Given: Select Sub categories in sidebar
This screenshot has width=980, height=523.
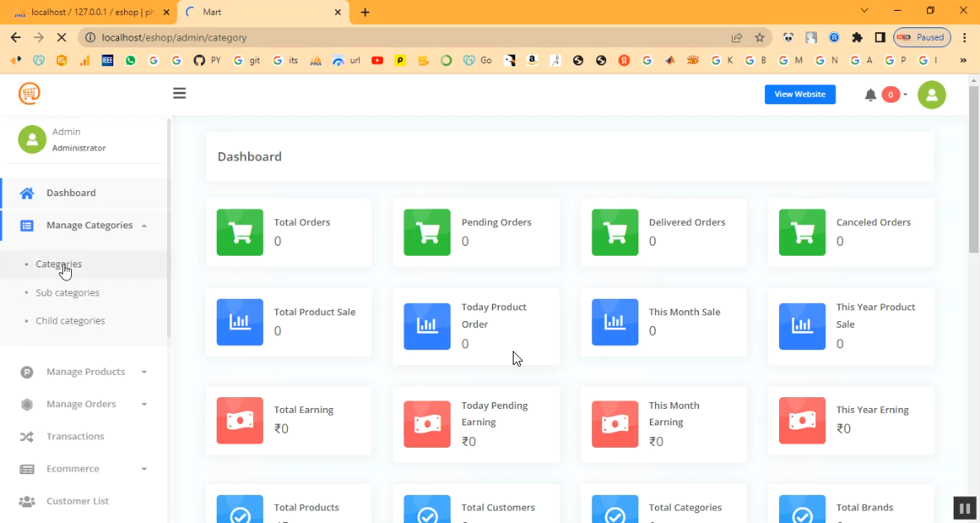Looking at the screenshot, I should (68, 293).
